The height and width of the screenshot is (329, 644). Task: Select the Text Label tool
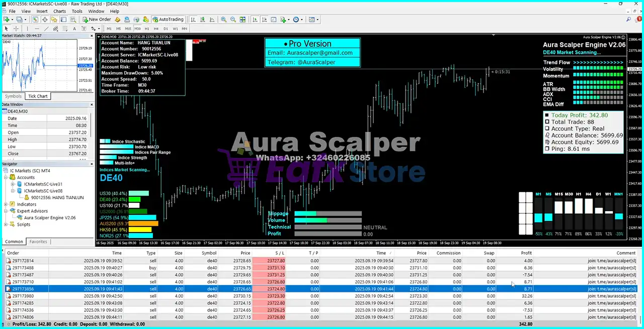pyautogui.click(x=84, y=29)
